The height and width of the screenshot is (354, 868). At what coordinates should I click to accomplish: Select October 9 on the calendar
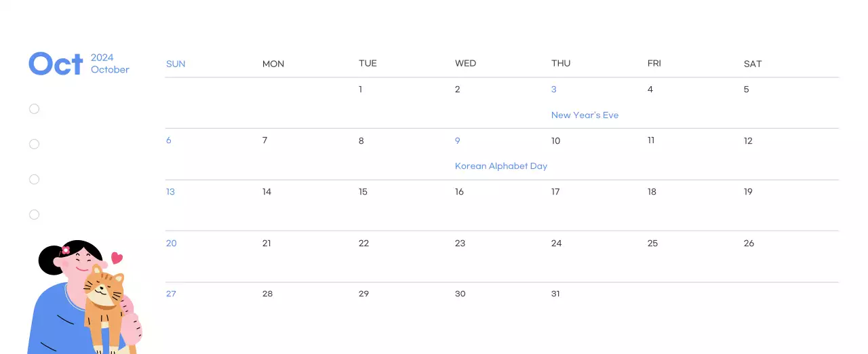pos(458,141)
